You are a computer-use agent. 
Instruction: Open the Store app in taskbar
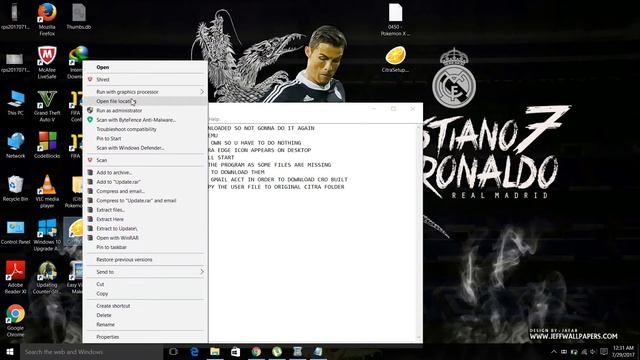[x=236, y=351]
